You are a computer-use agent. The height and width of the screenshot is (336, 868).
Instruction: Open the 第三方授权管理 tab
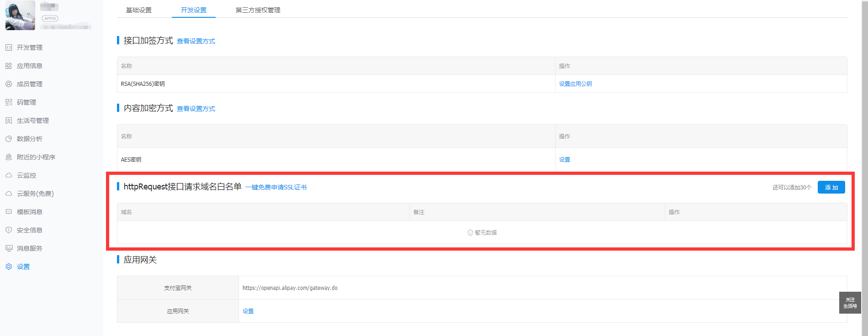point(258,10)
